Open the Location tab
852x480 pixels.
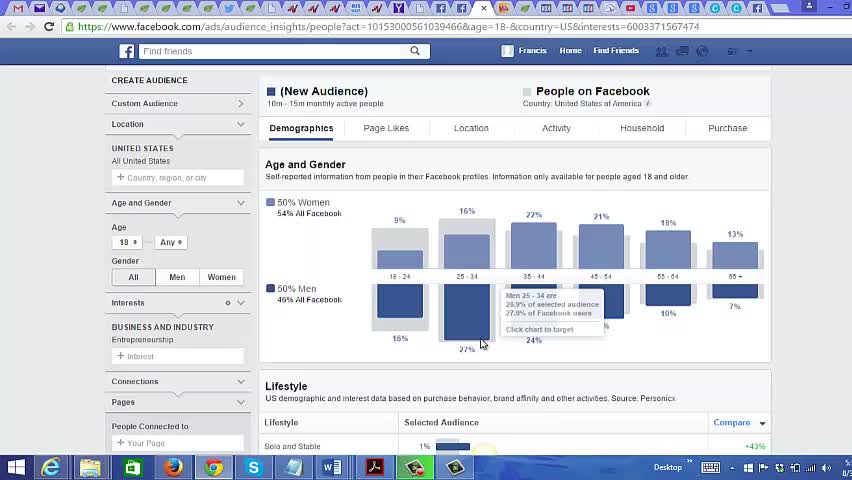point(471,128)
